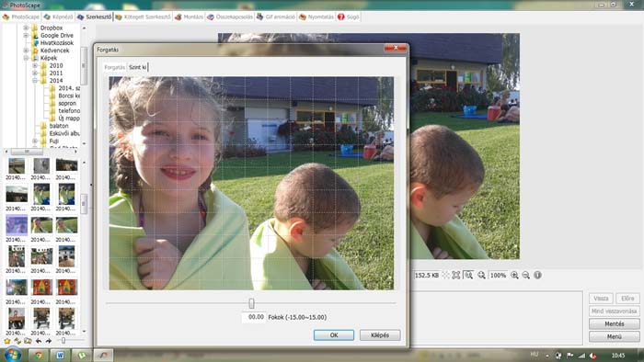This screenshot has height=362, width=644.
Task: Select the Esküvői album folder
Action: pos(64,133)
